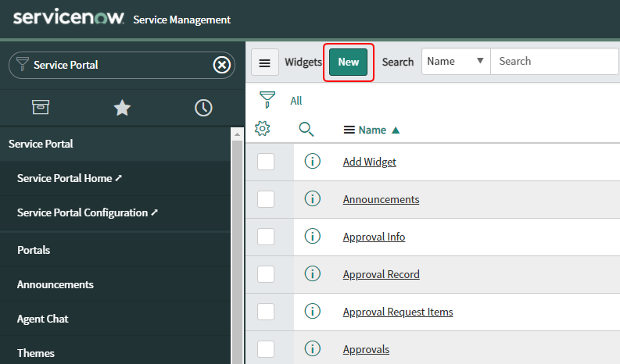Sort by Name column header
The height and width of the screenshot is (364, 620).
point(372,130)
